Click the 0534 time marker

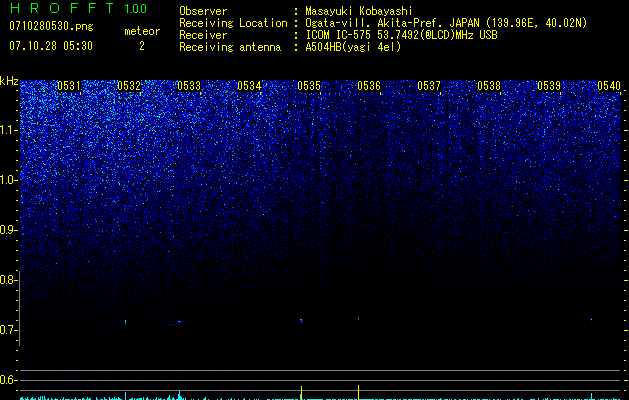249,86
